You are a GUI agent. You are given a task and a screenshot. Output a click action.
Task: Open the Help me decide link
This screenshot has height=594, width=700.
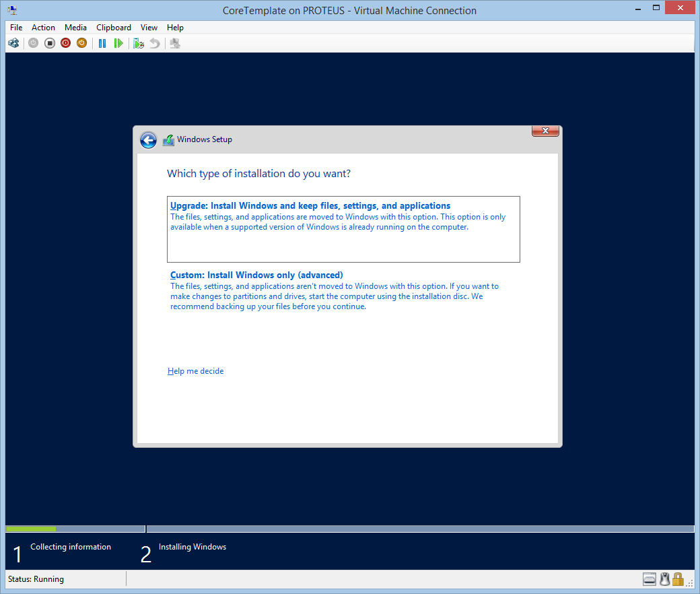coord(195,371)
